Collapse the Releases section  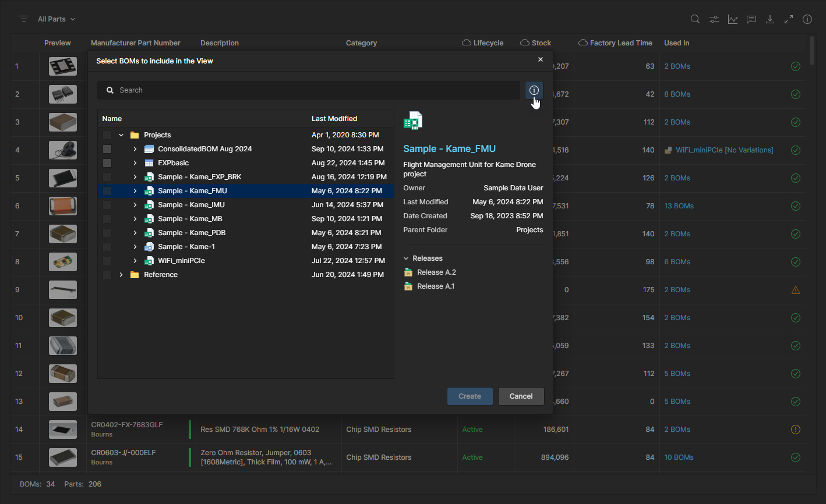(407, 258)
